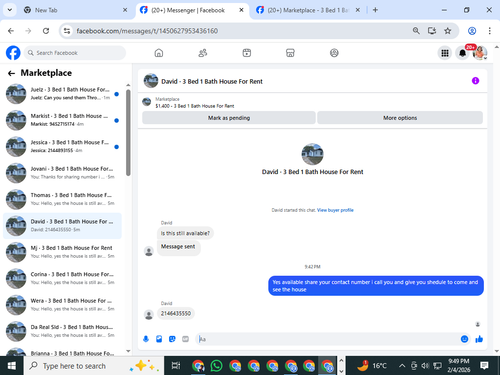Bookmark this page with the star

(448, 31)
